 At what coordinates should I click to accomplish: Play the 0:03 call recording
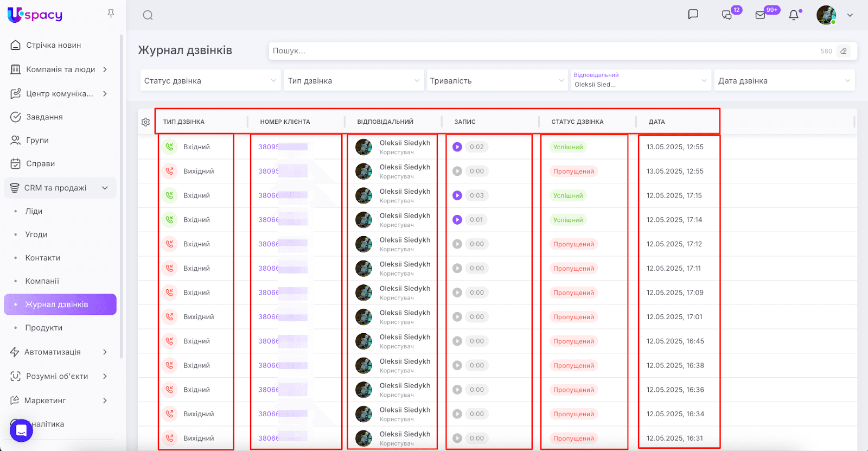click(457, 195)
